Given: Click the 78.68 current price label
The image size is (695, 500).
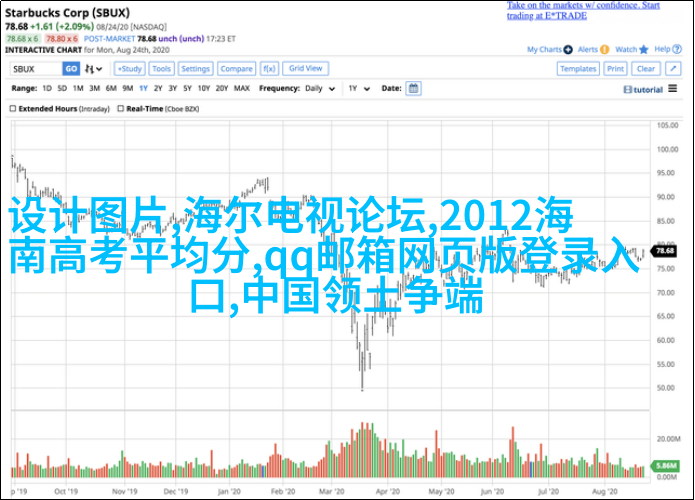Looking at the screenshot, I should pyautogui.click(x=664, y=251).
